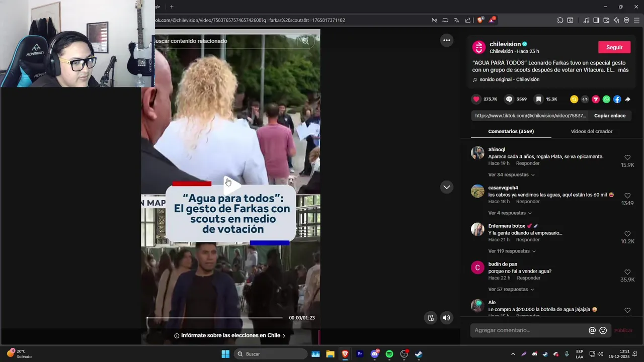Open the chilevision profile avatar
Screen dimensions: 644x362
click(x=478, y=47)
